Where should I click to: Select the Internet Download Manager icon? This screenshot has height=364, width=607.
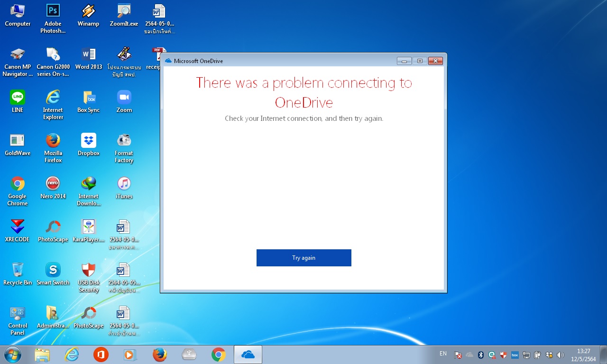[89, 191]
